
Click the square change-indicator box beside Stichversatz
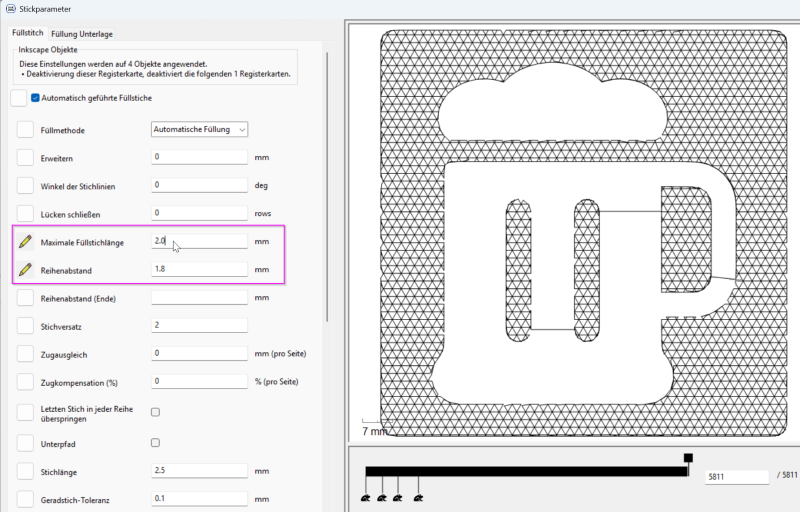click(25, 325)
